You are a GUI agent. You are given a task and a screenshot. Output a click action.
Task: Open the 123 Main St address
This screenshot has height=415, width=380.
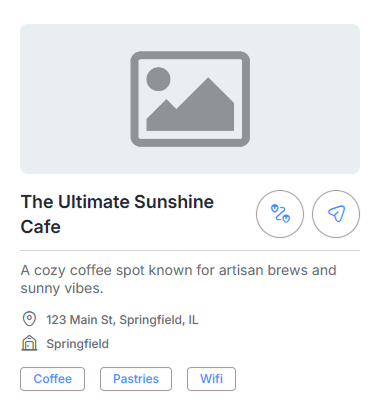(122, 320)
